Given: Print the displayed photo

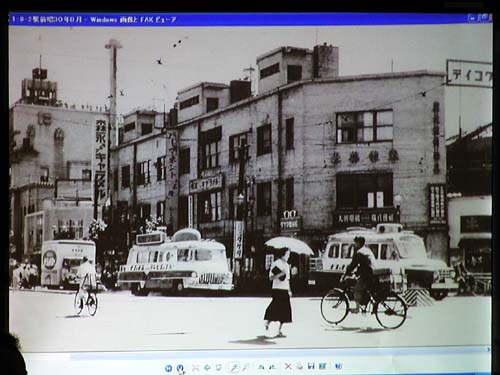Looking at the screenshot, I should click(300, 367).
